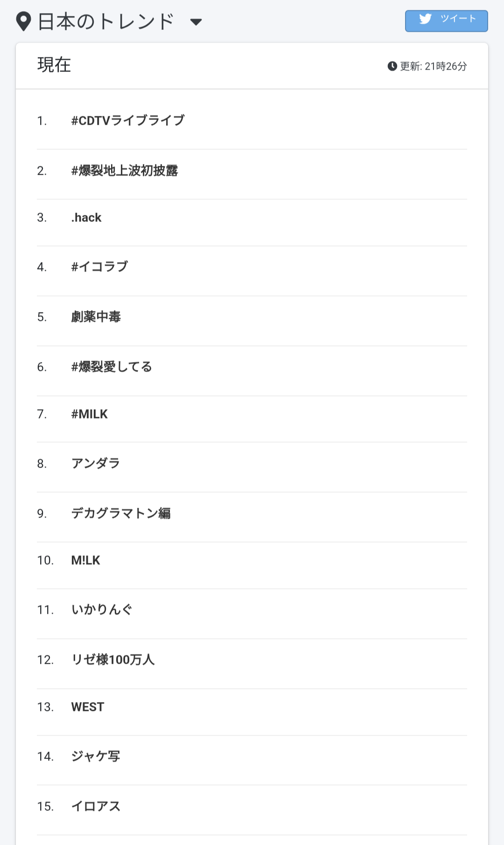504x845 pixels.
Task: Click the 日本のトレンド page title
Action: pyautogui.click(x=106, y=21)
